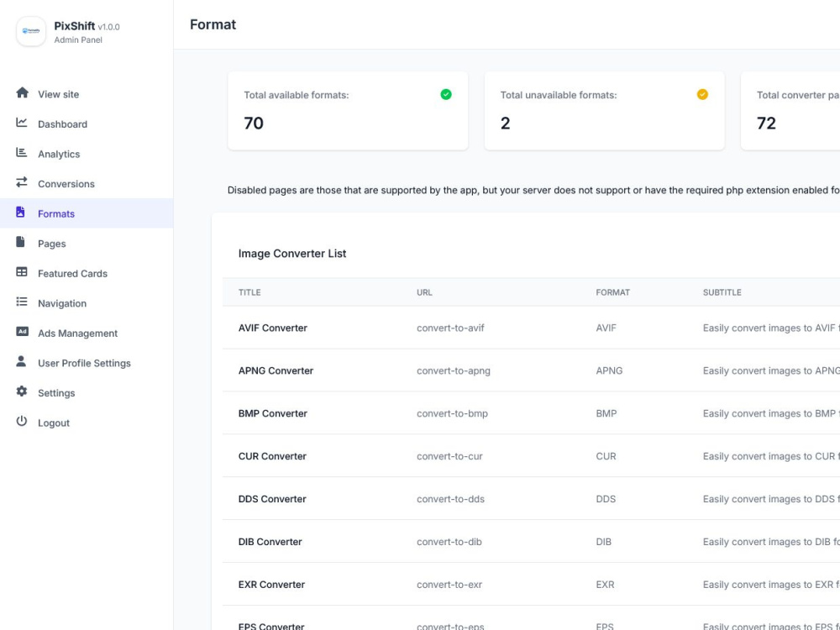Viewport: 840px width, 630px height.
Task: Click the Total unavailable formats value 2
Action: (x=505, y=123)
